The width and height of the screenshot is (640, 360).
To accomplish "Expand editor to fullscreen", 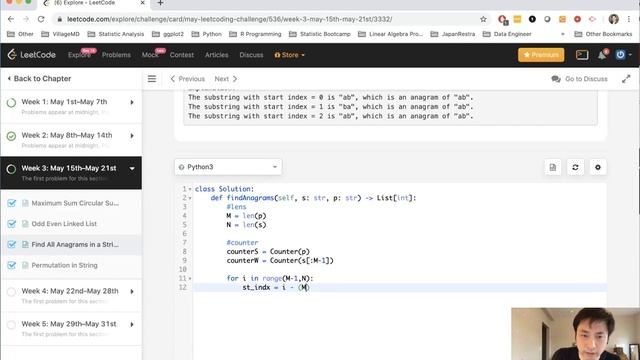I will click(x=626, y=79).
